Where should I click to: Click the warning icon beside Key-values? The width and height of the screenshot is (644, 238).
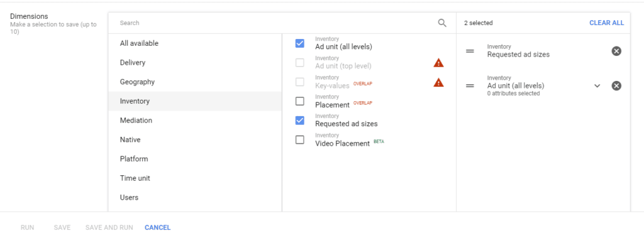point(438,82)
